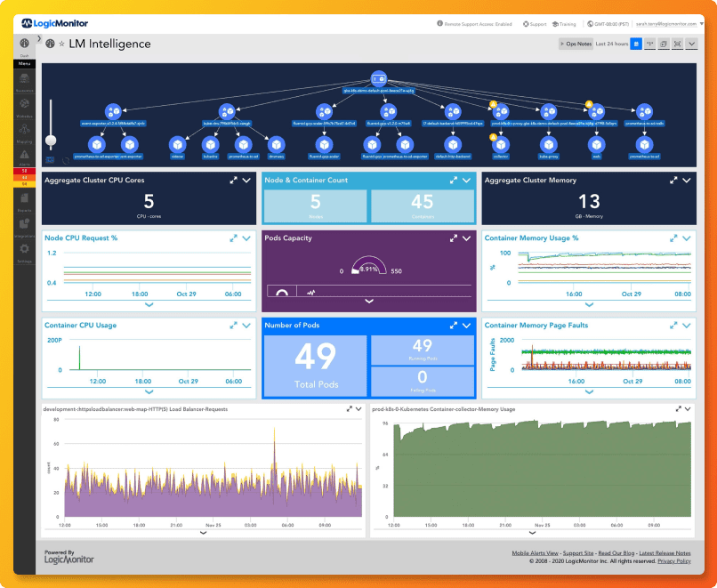Switch Pods Capacity to the graph view
Image resolution: width=717 pixels, height=588 pixels.
[x=311, y=292]
